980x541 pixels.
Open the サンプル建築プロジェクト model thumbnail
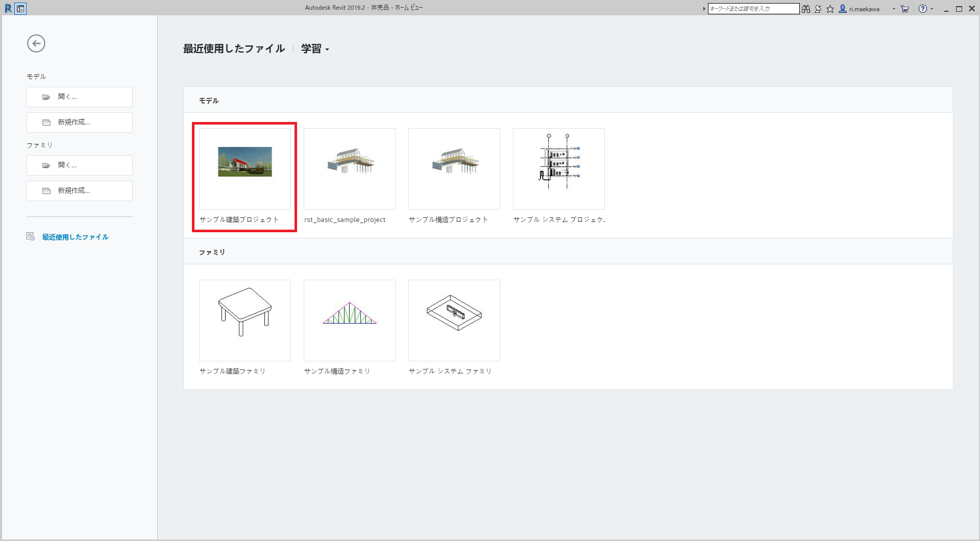(244, 168)
